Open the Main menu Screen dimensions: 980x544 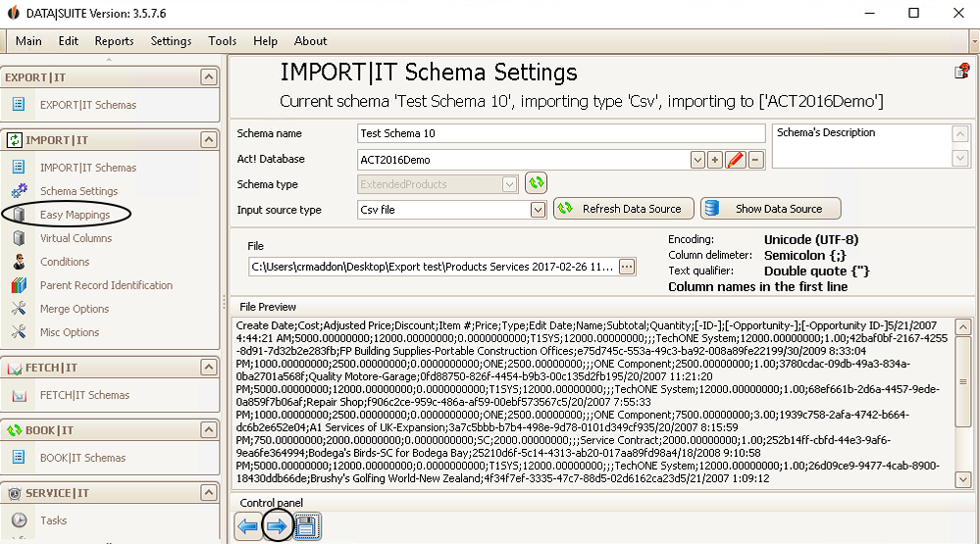[x=28, y=41]
